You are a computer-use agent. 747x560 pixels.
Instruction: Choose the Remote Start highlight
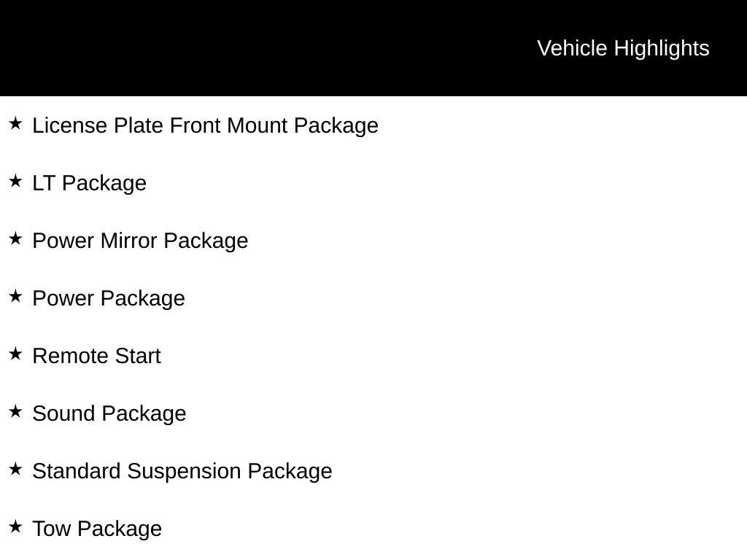point(96,356)
